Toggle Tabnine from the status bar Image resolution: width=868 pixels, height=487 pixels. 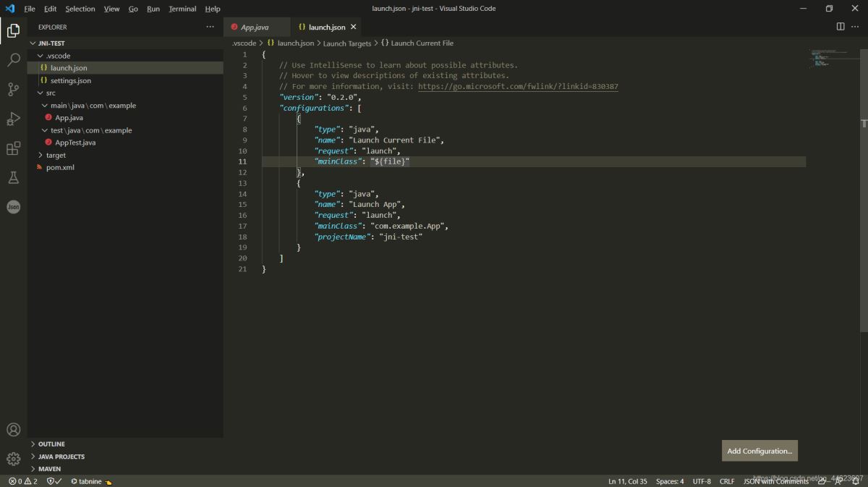click(87, 480)
